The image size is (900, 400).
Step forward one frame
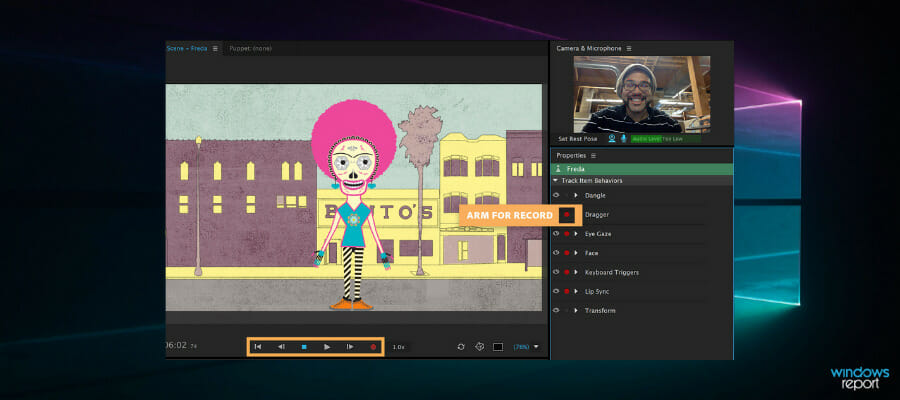(350, 347)
